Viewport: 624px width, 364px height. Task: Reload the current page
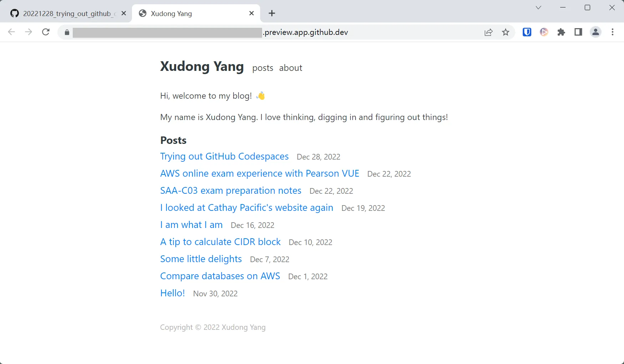(x=46, y=32)
